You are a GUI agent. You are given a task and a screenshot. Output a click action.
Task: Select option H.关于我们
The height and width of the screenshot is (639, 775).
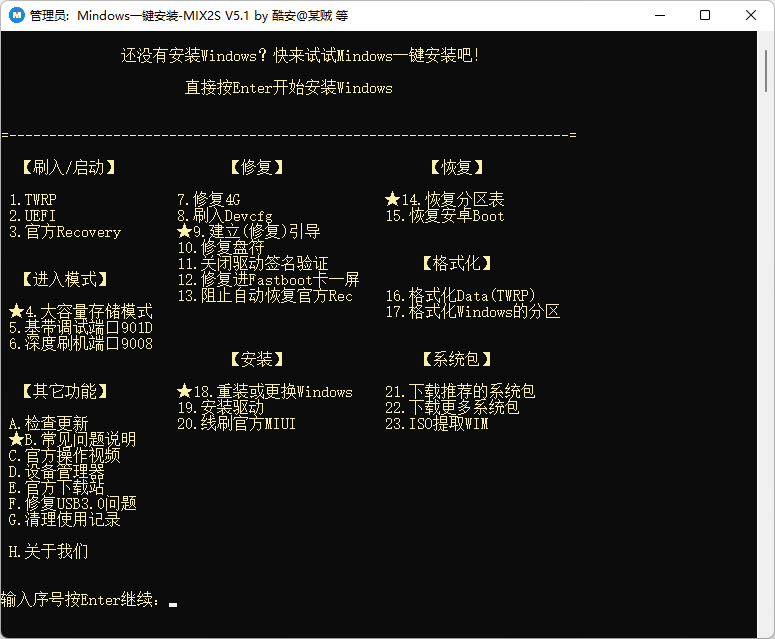tap(48, 551)
